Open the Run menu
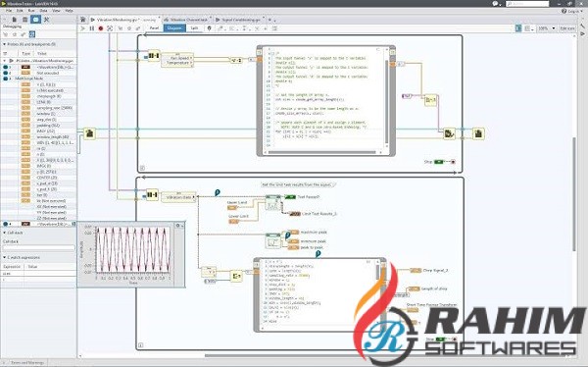Screen dimensions: 588x367 click(x=31, y=11)
